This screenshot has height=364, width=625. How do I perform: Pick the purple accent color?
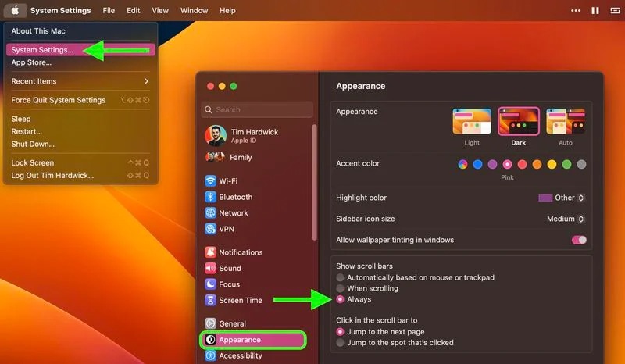[493, 164]
